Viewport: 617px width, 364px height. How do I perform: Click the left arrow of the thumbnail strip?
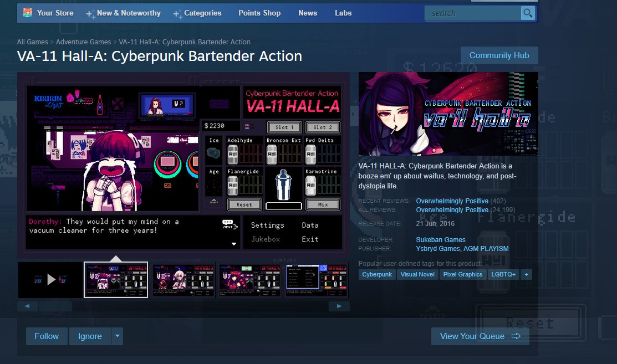pyautogui.click(x=27, y=306)
